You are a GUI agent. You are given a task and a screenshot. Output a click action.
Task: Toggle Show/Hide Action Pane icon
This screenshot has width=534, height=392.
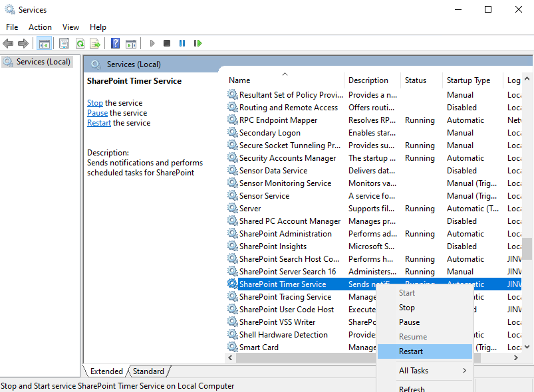[x=131, y=43]
